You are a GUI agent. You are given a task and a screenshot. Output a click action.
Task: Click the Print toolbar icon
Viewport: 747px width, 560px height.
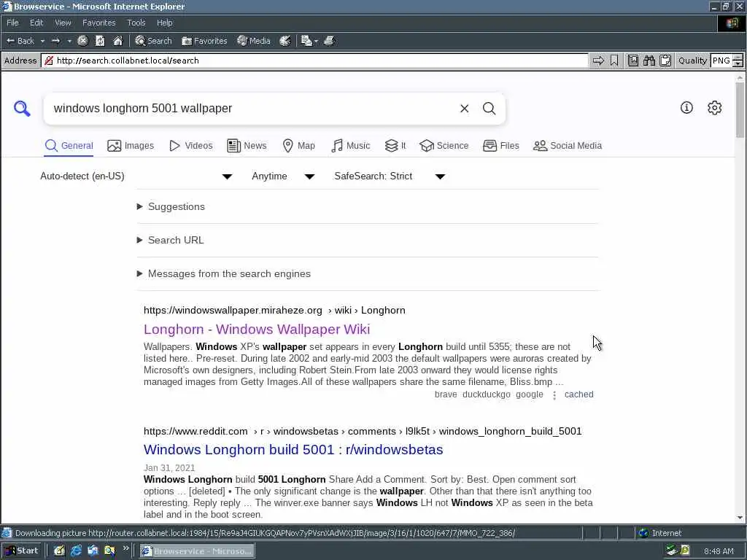pos(329,41)
